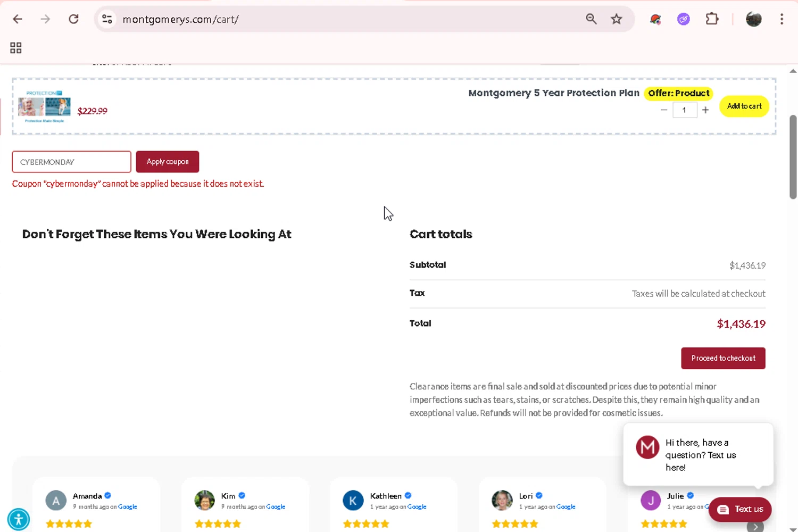Screen dimensions: 798x532
Task: Click the verified badge next to Julie
Action: coord(690,496)
